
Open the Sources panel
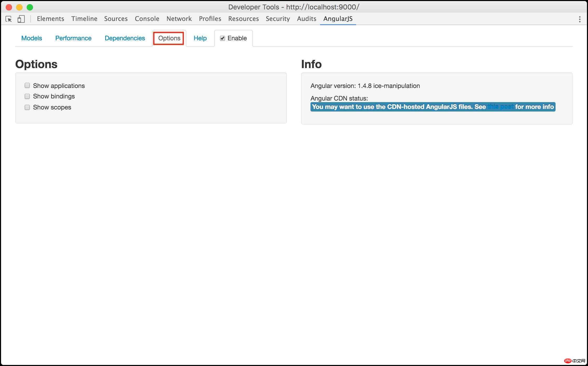[x=116, y=19]
